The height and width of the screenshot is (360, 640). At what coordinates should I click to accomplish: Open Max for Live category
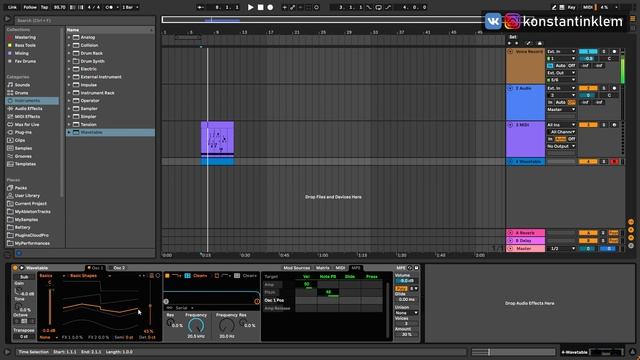coord(27,124)
